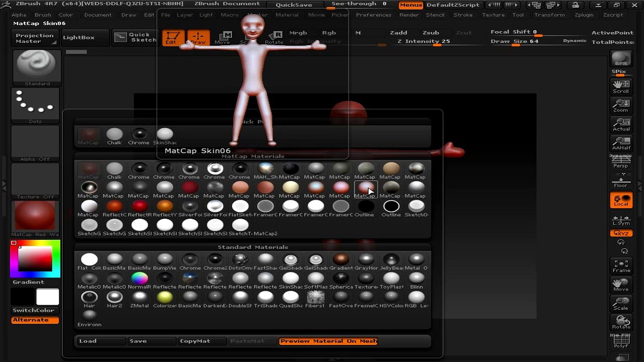Click the Frame mesh icon

621,266
